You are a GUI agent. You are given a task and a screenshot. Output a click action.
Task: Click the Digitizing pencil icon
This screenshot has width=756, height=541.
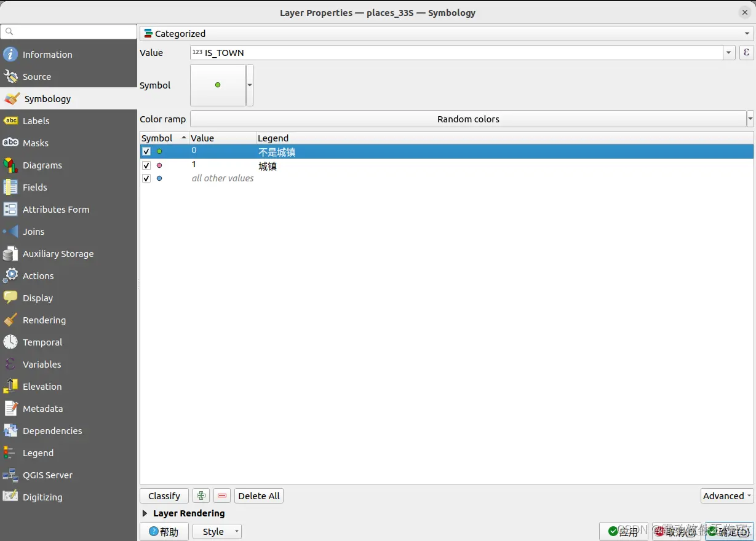click(10, 497)
